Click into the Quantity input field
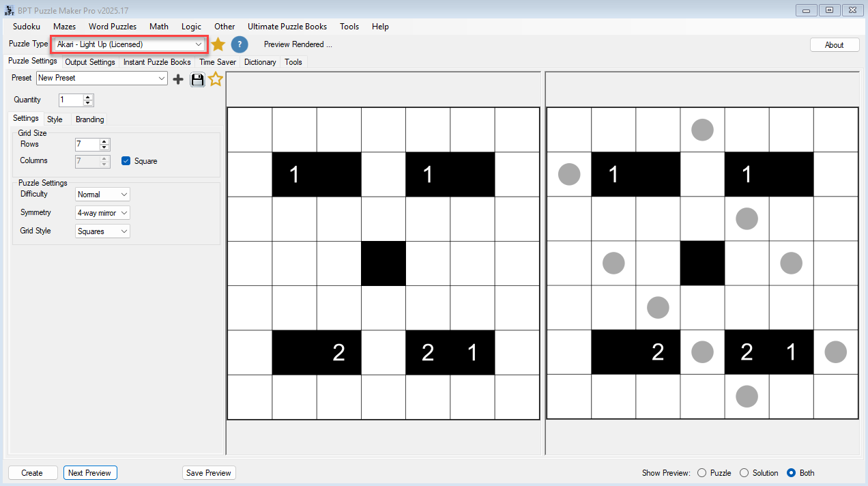 [70, 100]
